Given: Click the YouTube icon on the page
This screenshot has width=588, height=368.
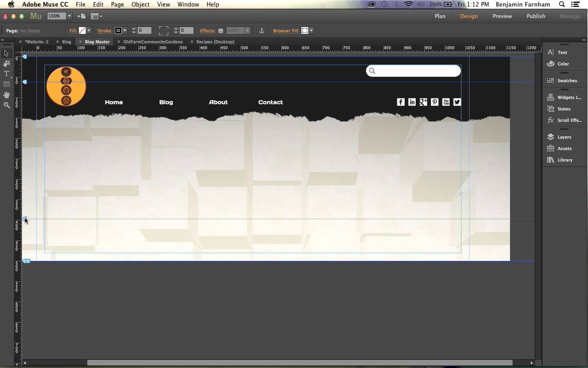Looking at the screenshot, I should 446,102.
